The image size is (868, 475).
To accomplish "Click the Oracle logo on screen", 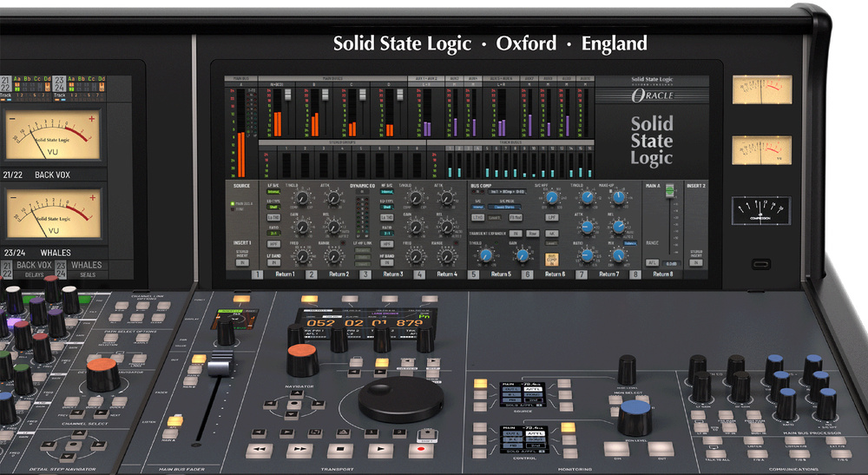I will click(x=652, y=96).
